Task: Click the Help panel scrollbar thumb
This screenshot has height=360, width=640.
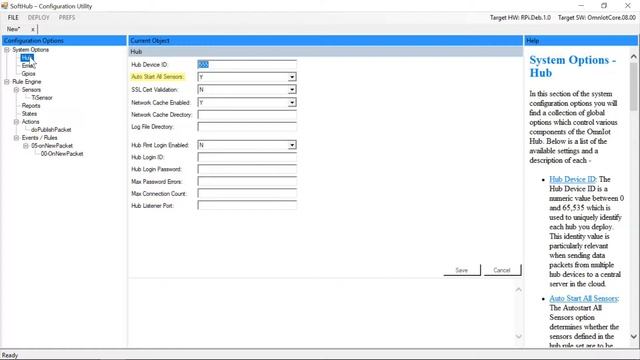Action: pyautogui.click(x=633, y=86)
